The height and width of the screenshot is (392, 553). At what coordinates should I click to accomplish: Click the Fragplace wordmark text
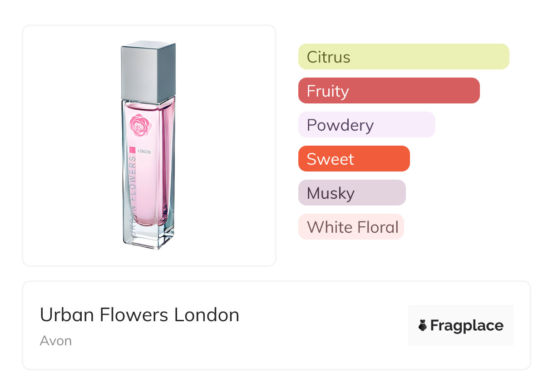tap(467, 326)
